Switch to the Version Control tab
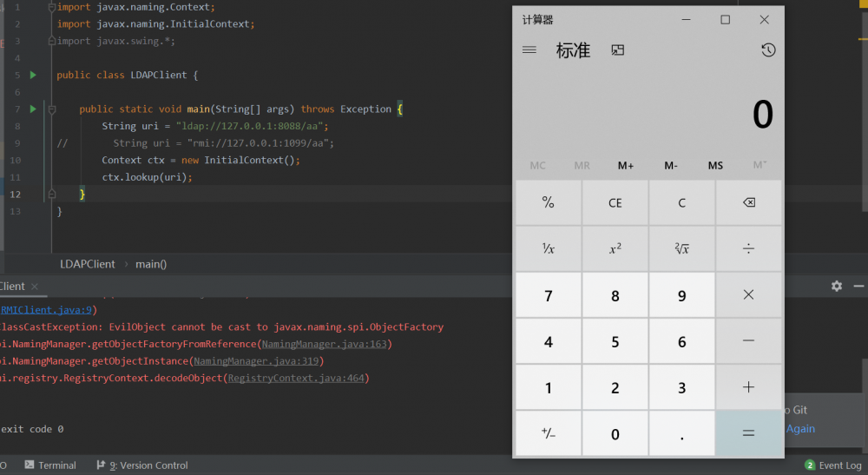This screenshot has width=868, height=475. pyautogui.click(x=142, y=465)
